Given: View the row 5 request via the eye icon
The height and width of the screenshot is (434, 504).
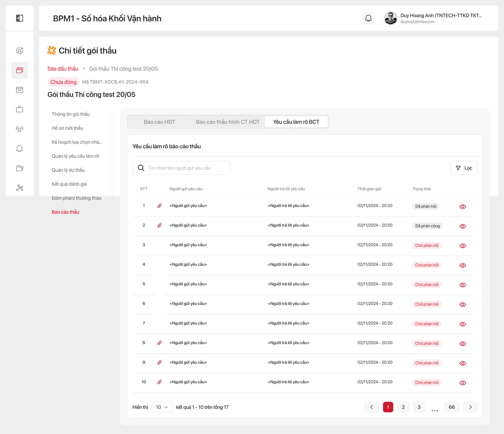Looking at the screenshot, I should pyautogui.click(x=462, y=285).
